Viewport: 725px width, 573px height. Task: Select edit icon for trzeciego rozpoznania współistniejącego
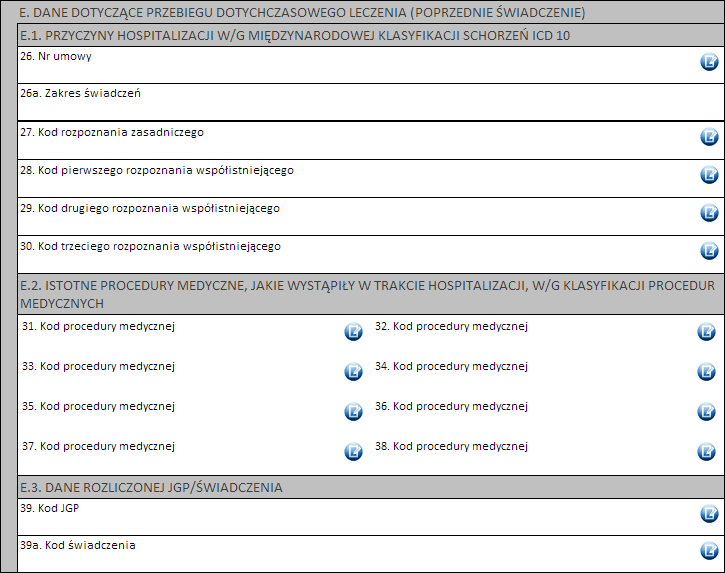(709, 251)
